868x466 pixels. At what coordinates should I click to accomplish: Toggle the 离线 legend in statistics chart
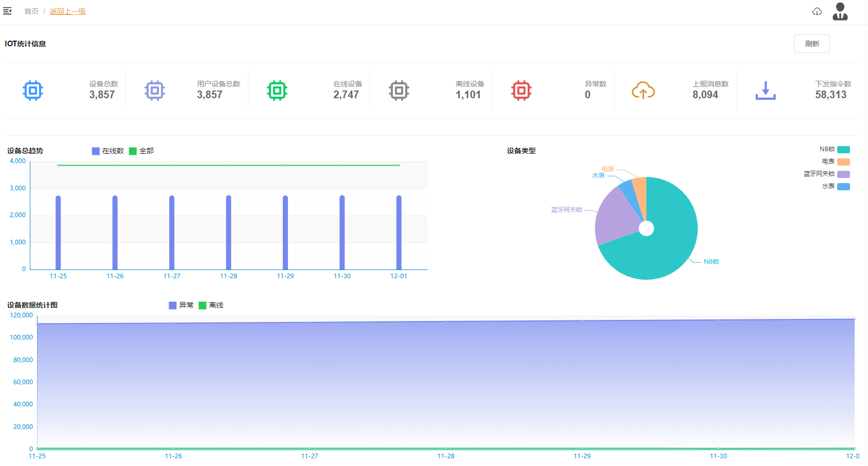point(211,305)
